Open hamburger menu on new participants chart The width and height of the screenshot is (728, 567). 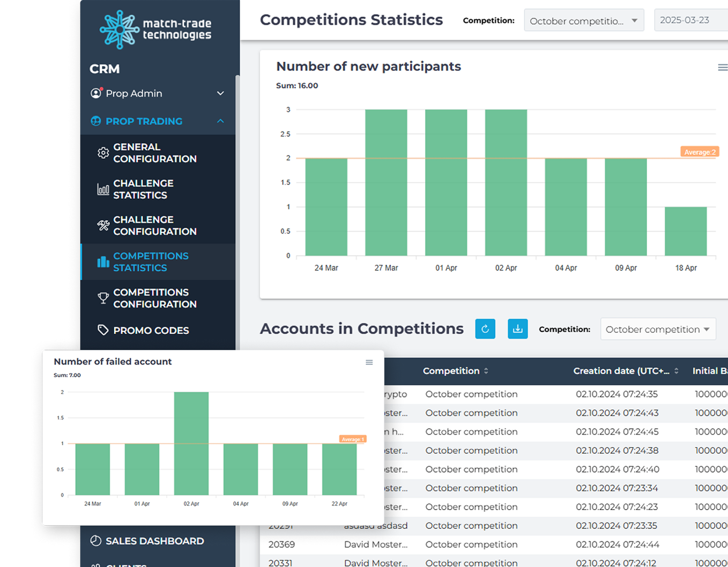click(722, 68)
